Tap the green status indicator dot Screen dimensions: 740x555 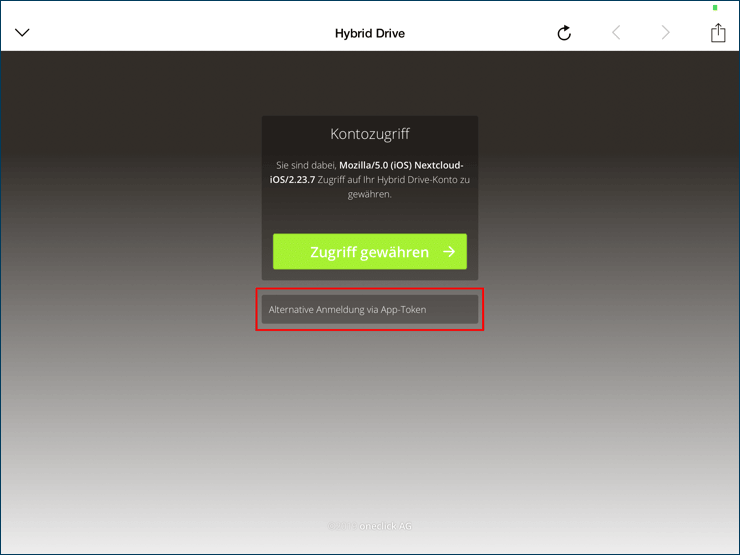[715, 8]
